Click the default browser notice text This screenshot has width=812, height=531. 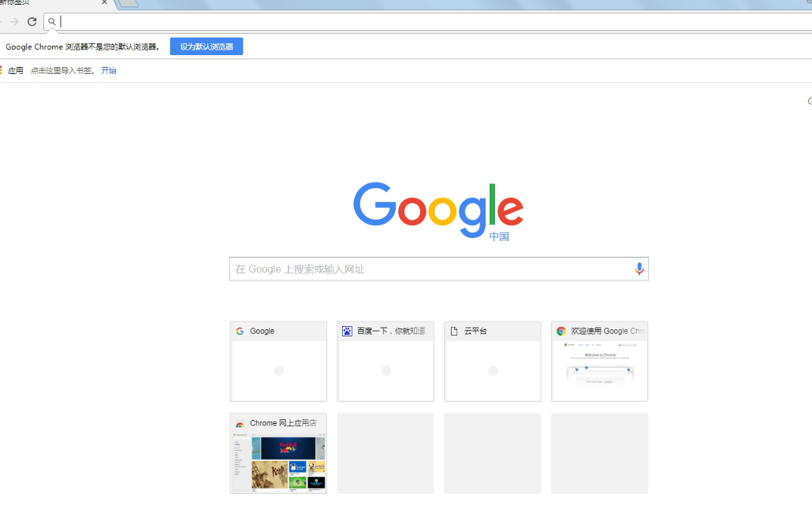pyautogui.click(x=83, y=46)
